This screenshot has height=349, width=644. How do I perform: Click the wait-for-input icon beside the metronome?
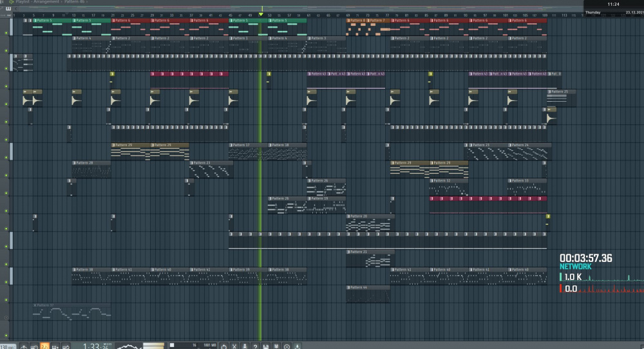(35, 346)
